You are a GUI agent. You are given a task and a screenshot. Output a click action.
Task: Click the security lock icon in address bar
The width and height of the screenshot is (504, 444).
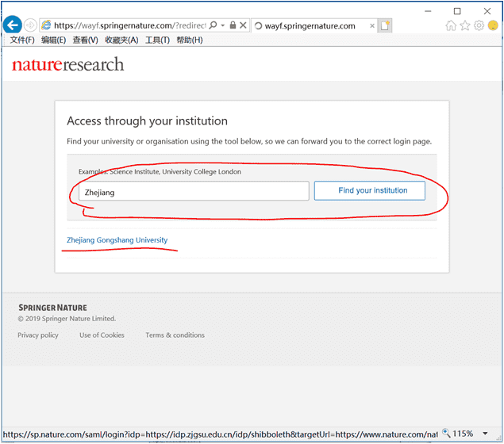coord(233,25)
